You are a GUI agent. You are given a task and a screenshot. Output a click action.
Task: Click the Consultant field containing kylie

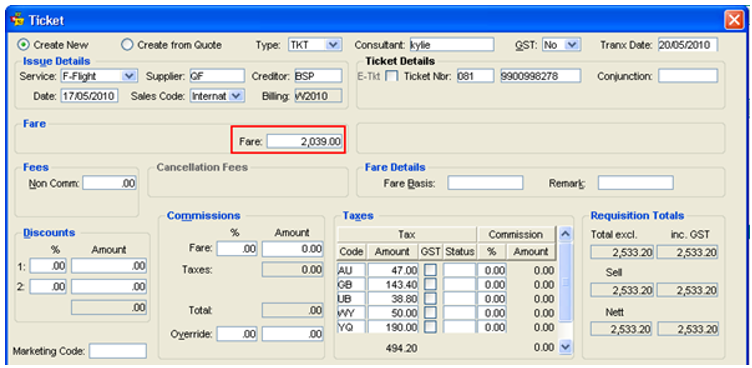pyautogui.click(x=452, y=45)
